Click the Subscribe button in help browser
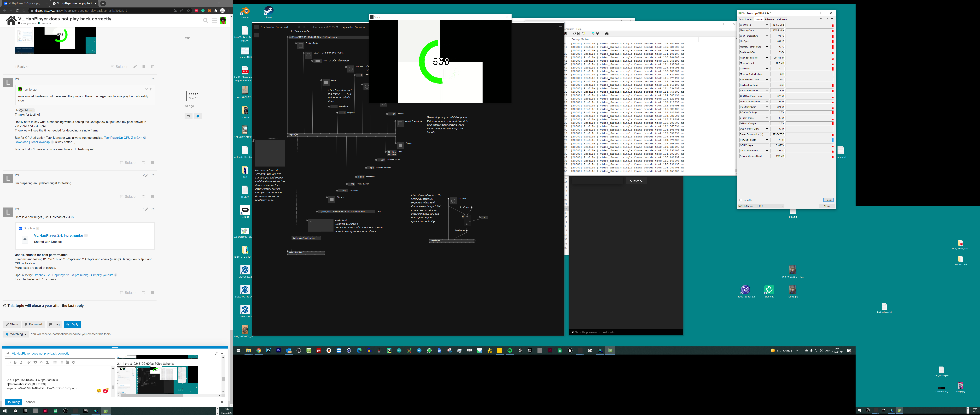The image size is (980, 415). [636, 181]
